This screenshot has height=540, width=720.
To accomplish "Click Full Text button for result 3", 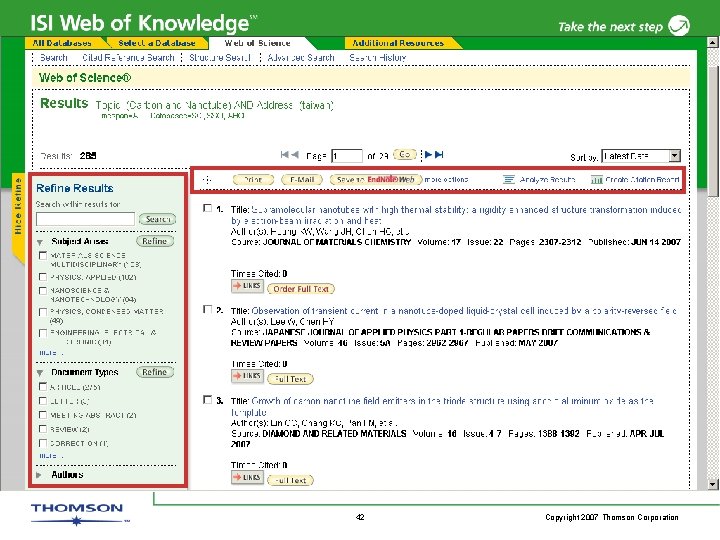I will 290,480.
